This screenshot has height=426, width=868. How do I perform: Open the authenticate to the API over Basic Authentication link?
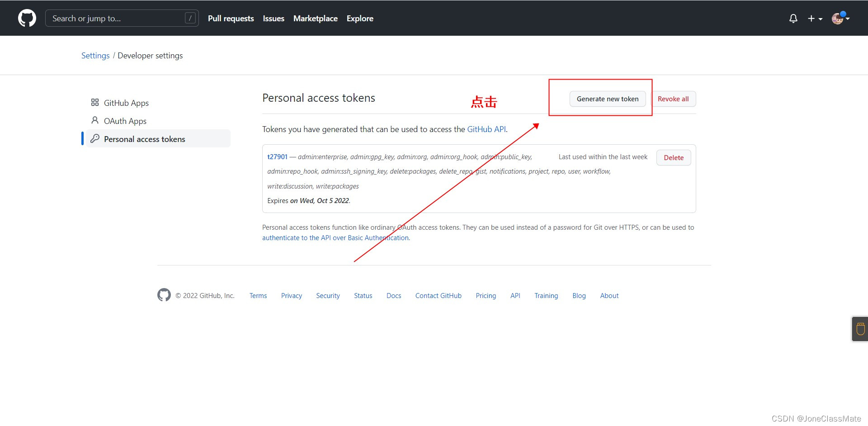point(335,238)
